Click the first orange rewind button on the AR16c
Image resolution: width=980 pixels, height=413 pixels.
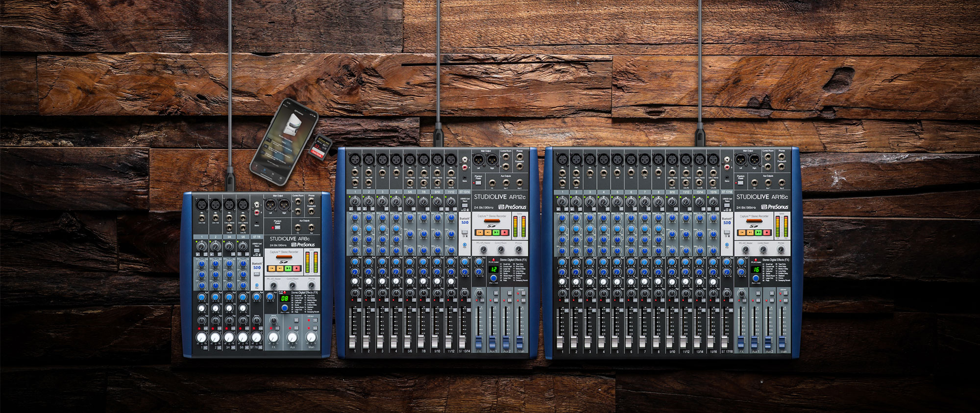tap(742, 232)
